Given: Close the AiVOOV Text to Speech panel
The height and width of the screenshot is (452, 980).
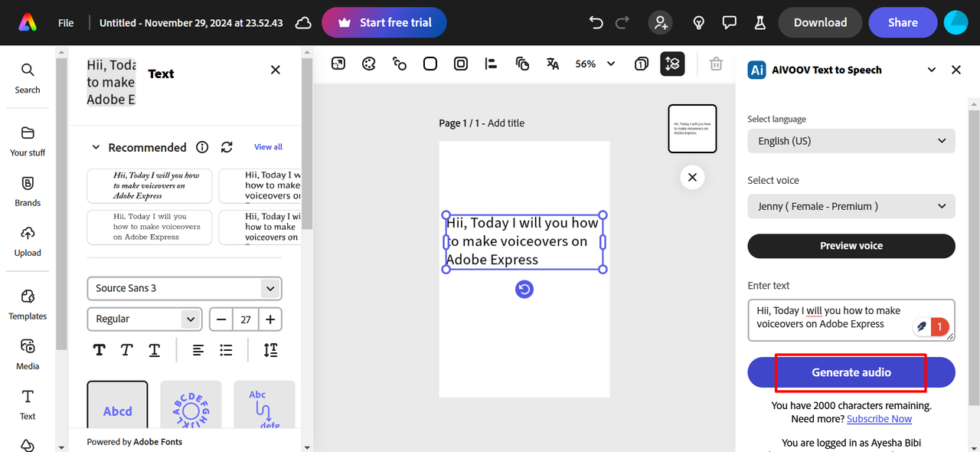Looking at the screenshot, I should click(x=956, y=70).
